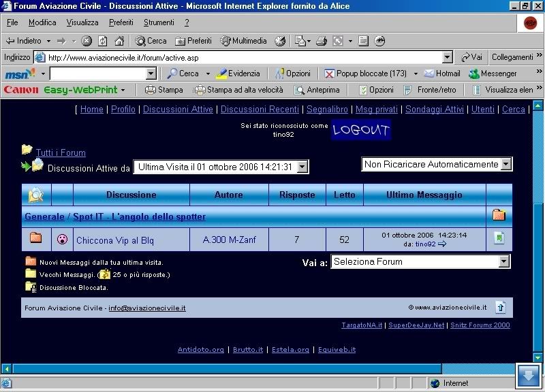Go back with the Indietro button
Screen dimensions: 545x392
[x=24, y=41]
